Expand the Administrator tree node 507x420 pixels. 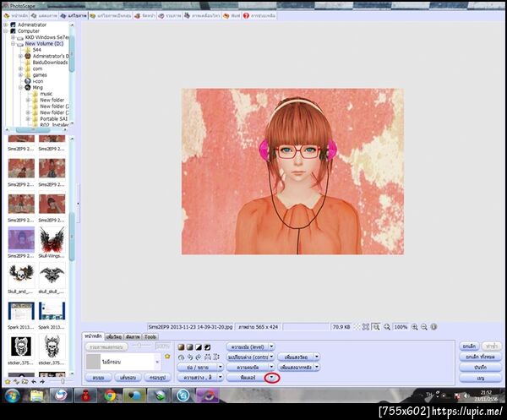point(6,25)
